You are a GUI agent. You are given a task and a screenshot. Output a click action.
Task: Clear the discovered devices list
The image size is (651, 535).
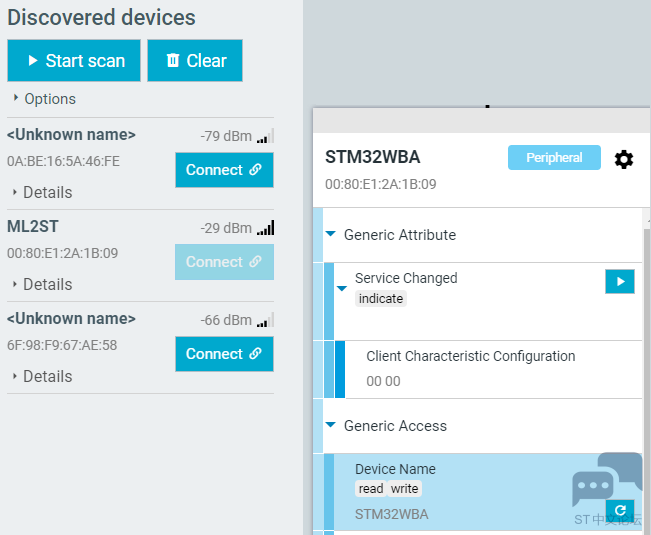195,61
